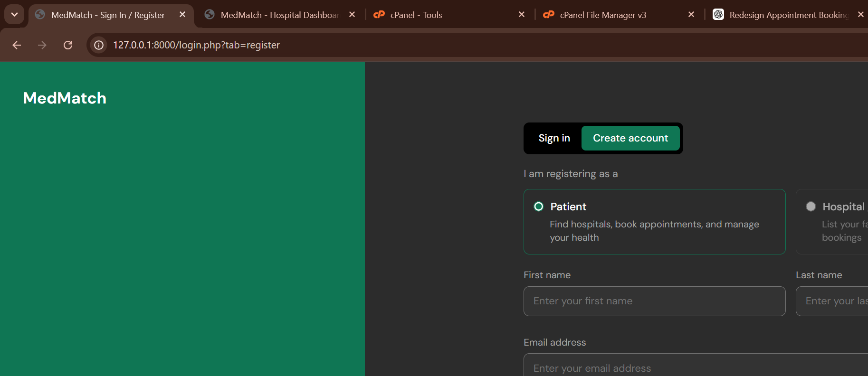Click the 'I am registering as a' text
868x376 pixels.
(x=571, y=174)
